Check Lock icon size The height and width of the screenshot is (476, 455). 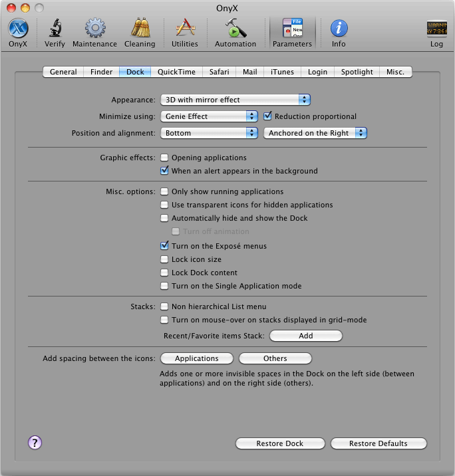click(x=164, y=259)
